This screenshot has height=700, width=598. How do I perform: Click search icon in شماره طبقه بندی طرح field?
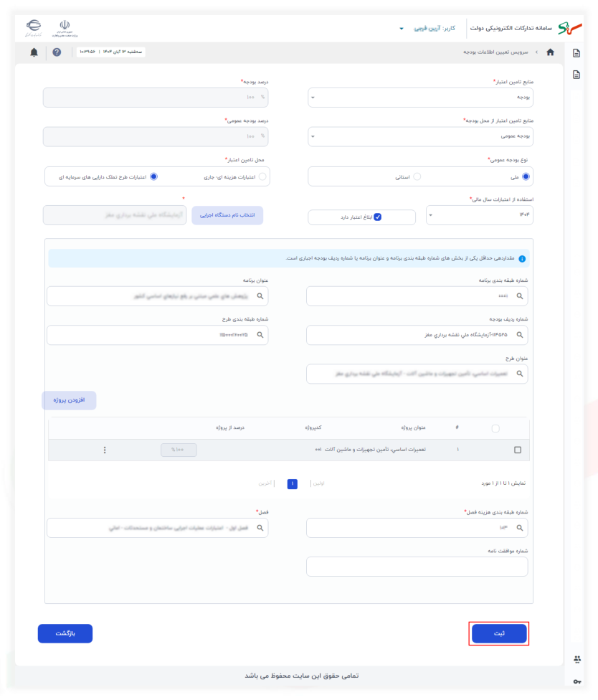[260, 335]
